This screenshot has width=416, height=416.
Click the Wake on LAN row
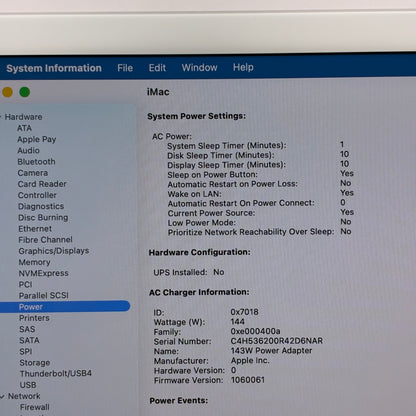pos(260,194)
